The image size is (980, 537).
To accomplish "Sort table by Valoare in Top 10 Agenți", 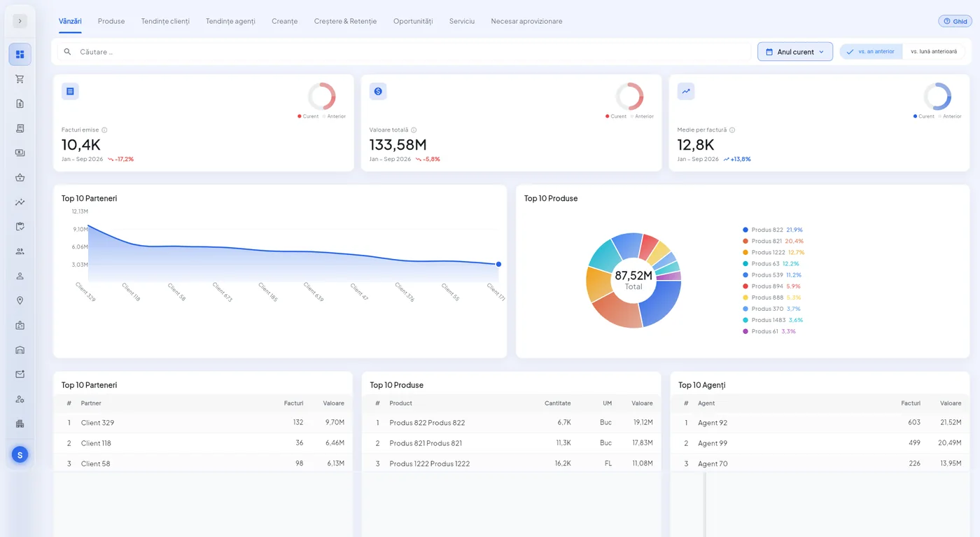I will click(951, 403).
